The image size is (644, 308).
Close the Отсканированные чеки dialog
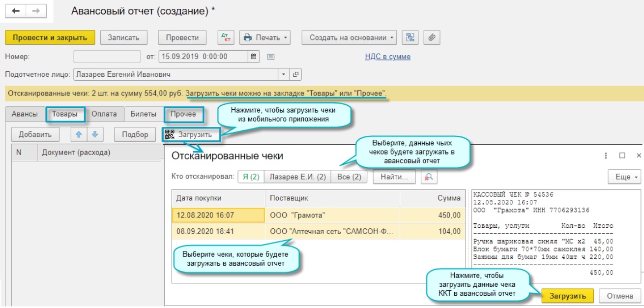(639, 155)
